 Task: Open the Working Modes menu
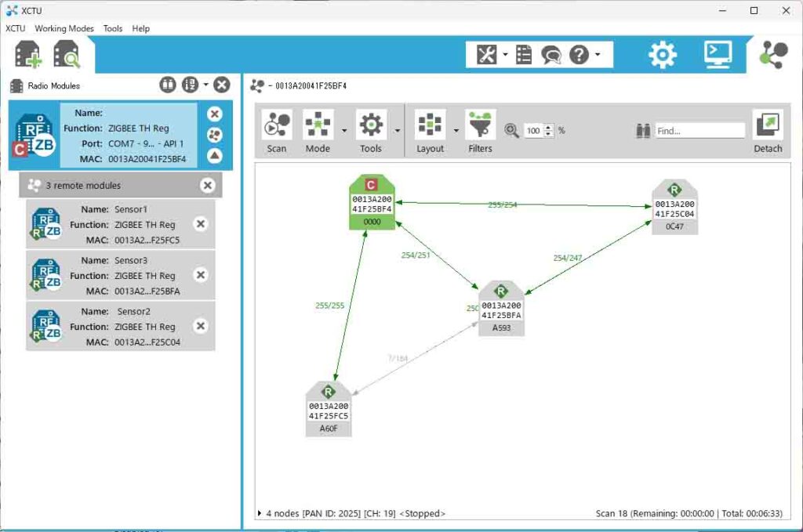64,29
